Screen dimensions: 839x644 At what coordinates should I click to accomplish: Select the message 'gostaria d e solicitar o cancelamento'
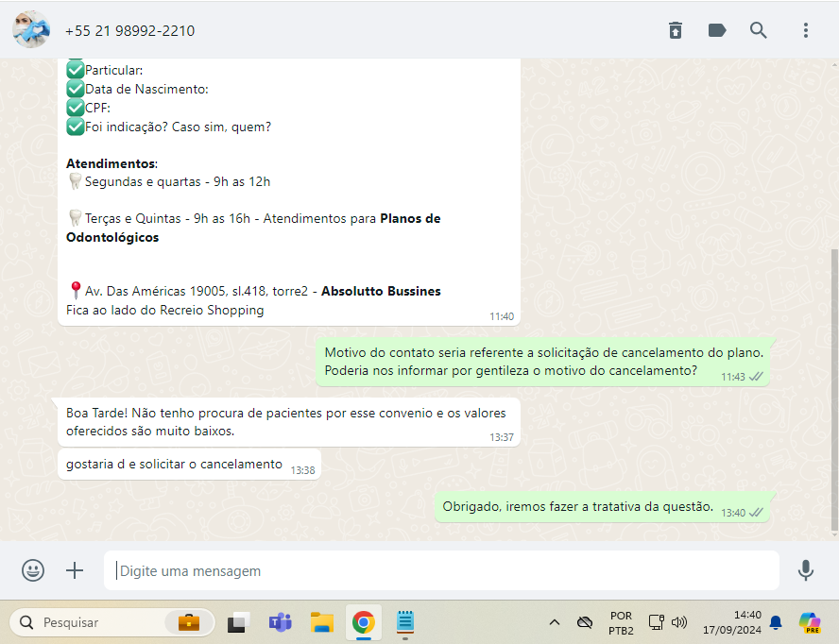189,465
